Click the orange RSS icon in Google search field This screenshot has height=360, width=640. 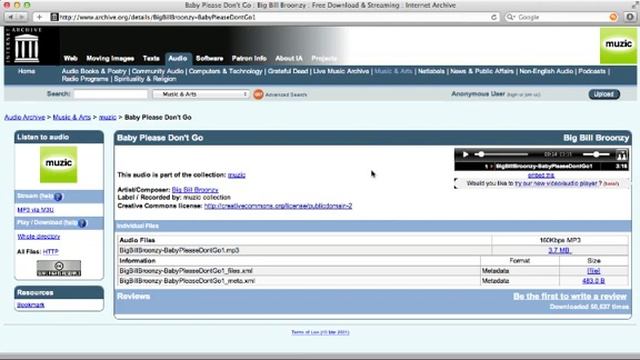click(x=613, y=17)
